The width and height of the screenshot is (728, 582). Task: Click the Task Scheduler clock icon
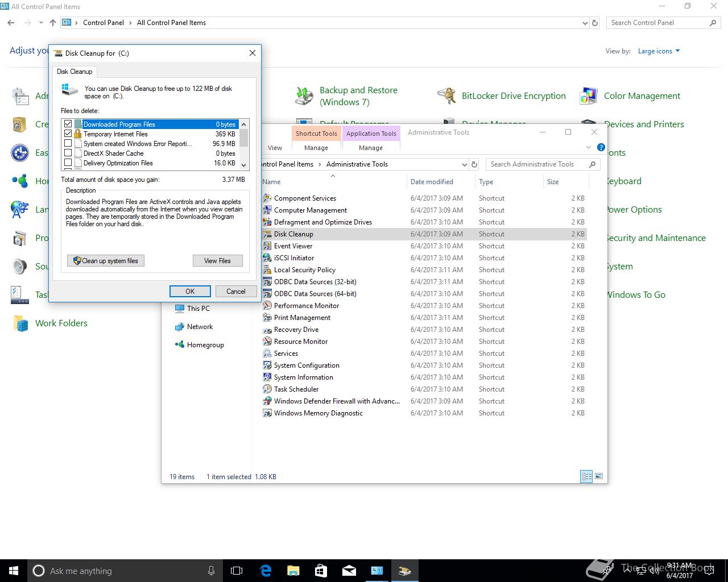[267, 389]
